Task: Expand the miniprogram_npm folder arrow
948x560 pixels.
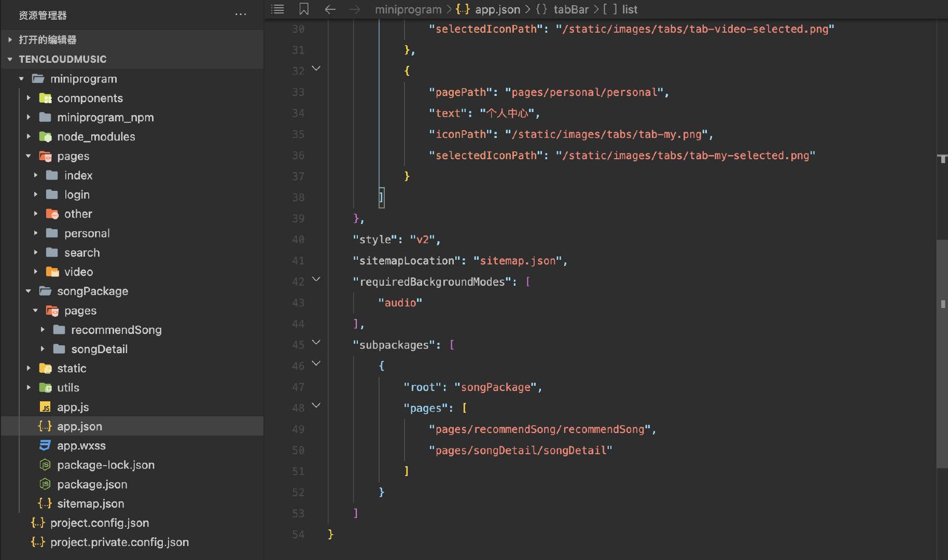Action: pyautogui.click(x=29, y=117)
